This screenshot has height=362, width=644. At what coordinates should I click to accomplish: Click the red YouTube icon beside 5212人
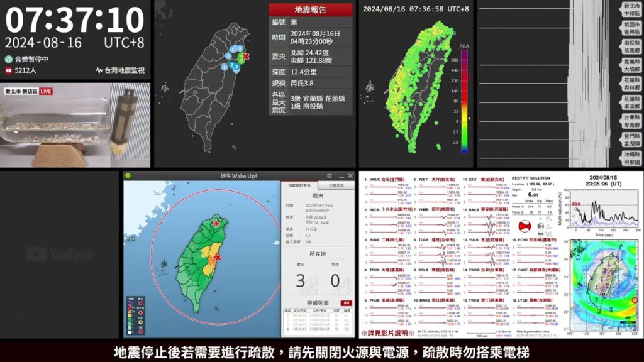8,70
